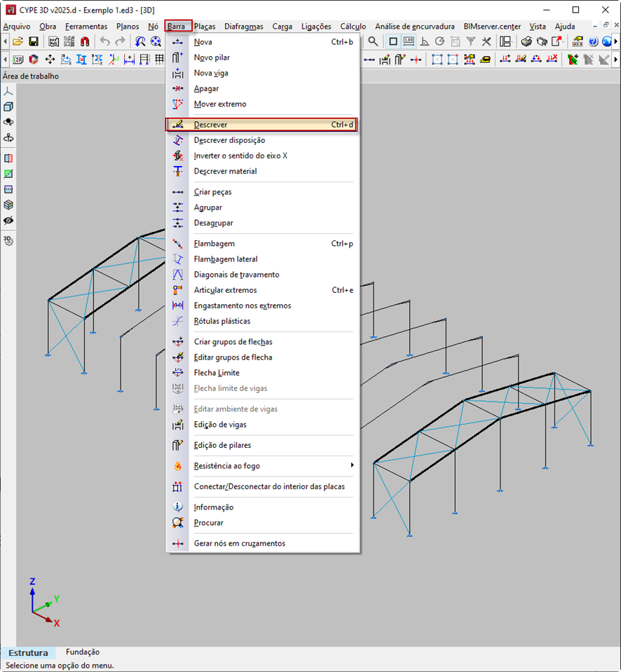Click the stacked layers icon in left sidebar
This screenshot has height=672, width=621.
[8, 205]
